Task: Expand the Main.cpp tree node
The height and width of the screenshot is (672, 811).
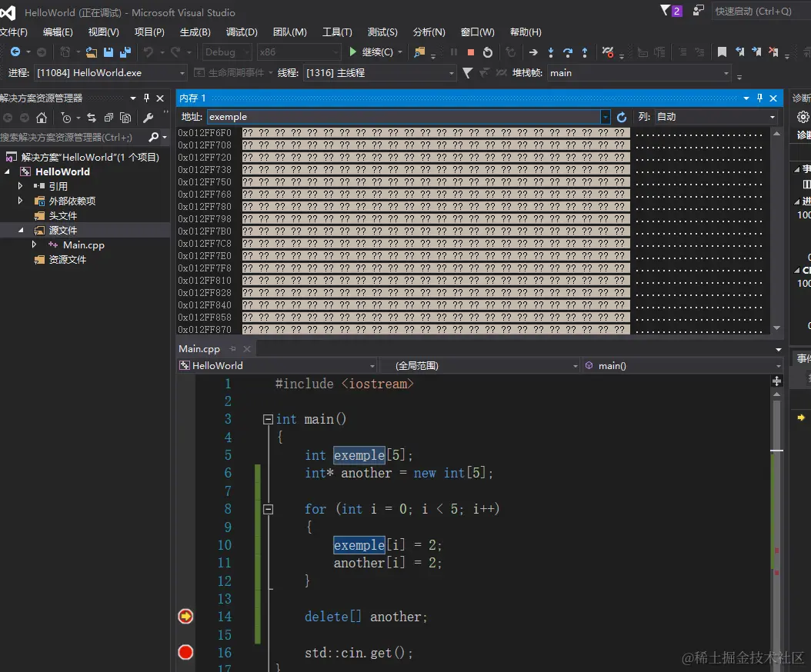Action: pyautogui.click(x=35, y=245)
